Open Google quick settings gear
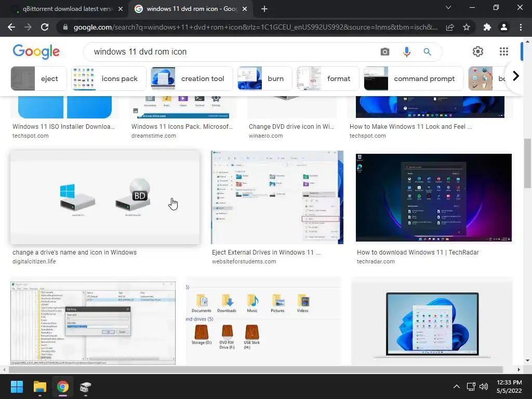 click(x=478, y=51)
